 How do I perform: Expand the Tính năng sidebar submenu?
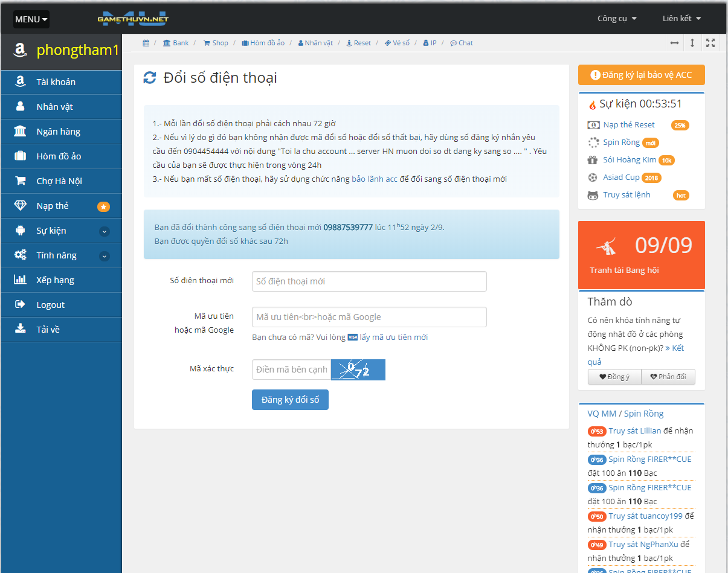click(x=105, y=256)
